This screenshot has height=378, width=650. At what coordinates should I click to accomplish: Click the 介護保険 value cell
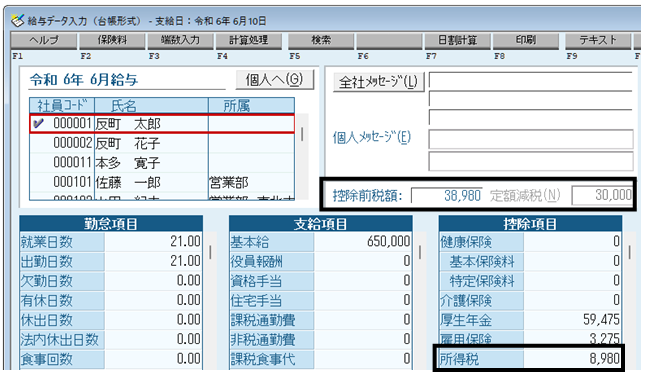point(572,300)
